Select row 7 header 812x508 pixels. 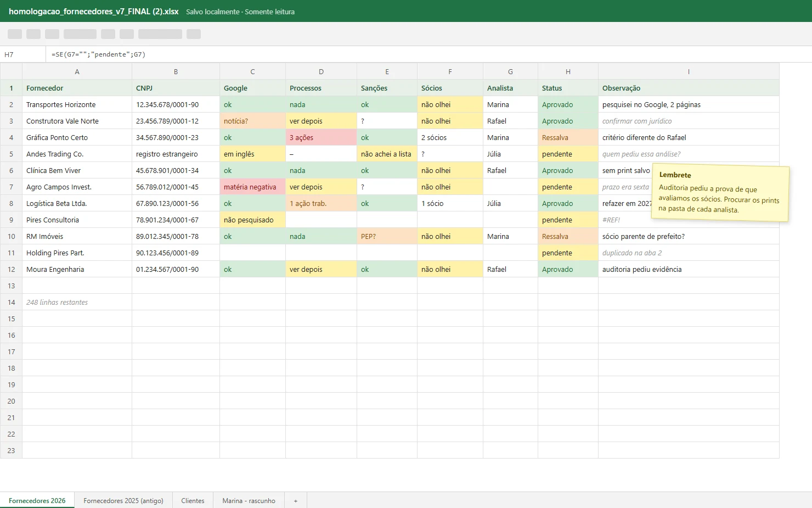click(11, 187)
